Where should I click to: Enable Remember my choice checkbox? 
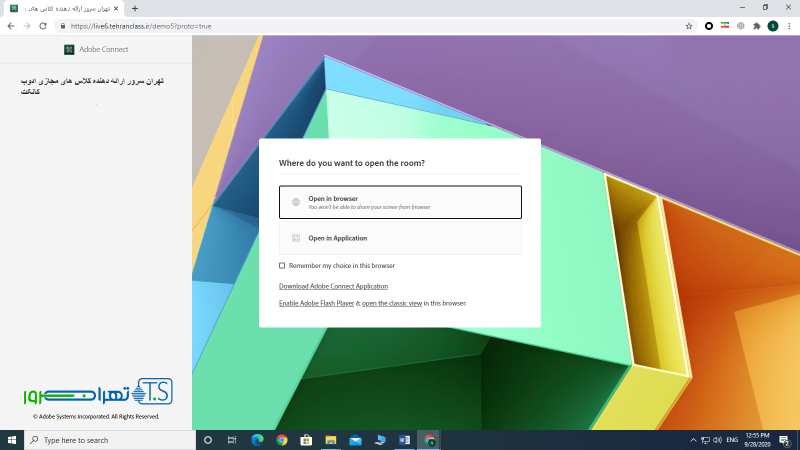pos(282,266)
